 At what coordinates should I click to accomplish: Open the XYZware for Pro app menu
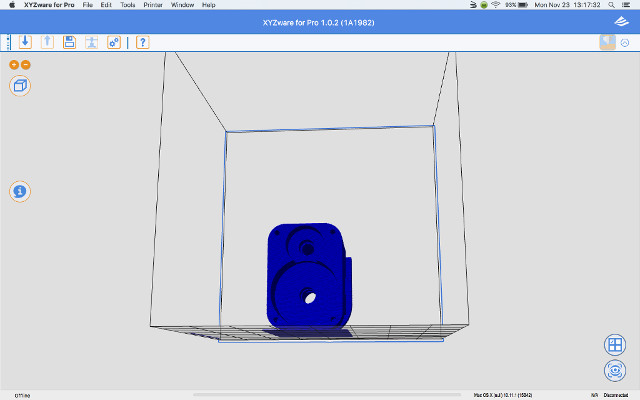pyautogui.click(x=49, y=5)
